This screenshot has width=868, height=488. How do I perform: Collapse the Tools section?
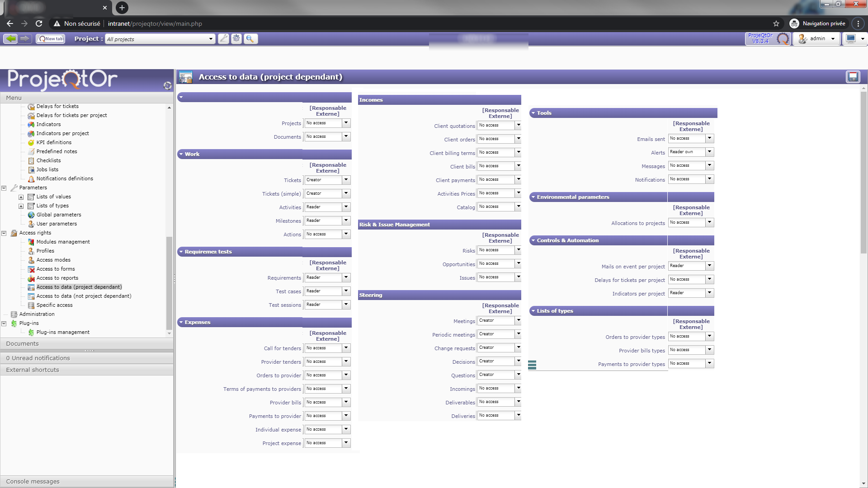533,113
